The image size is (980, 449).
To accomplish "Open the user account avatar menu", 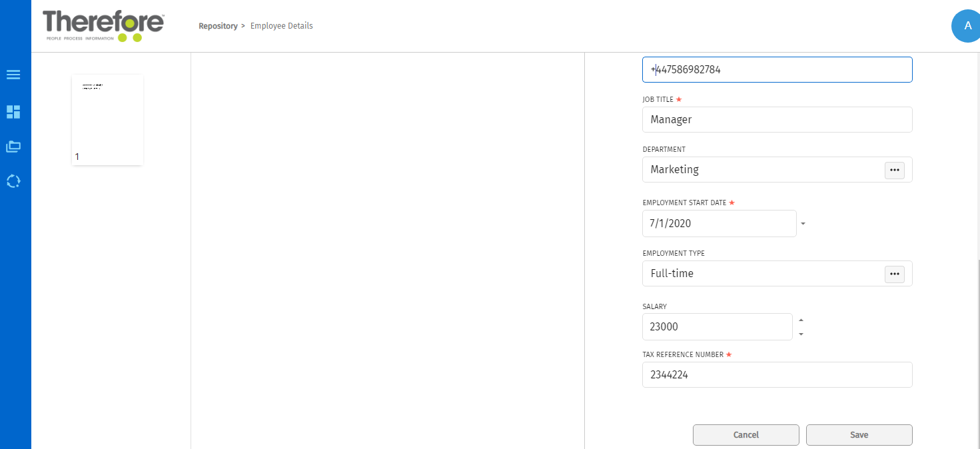I will click(x=966, y=25).
